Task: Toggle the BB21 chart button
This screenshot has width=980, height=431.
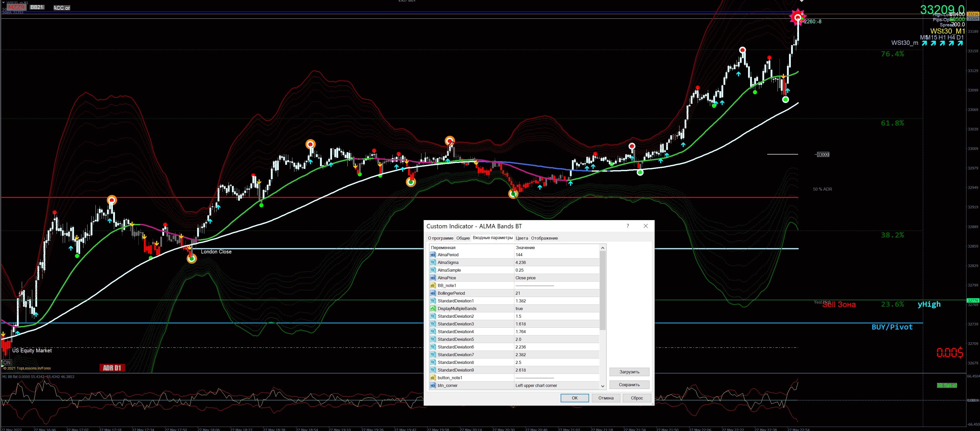Action: click(x=37, y=7)
